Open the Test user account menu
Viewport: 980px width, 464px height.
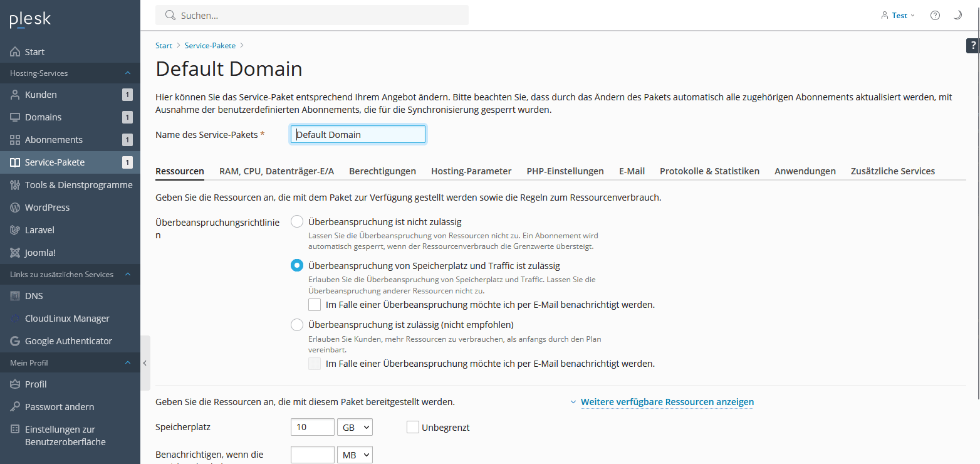pos(898,15)
